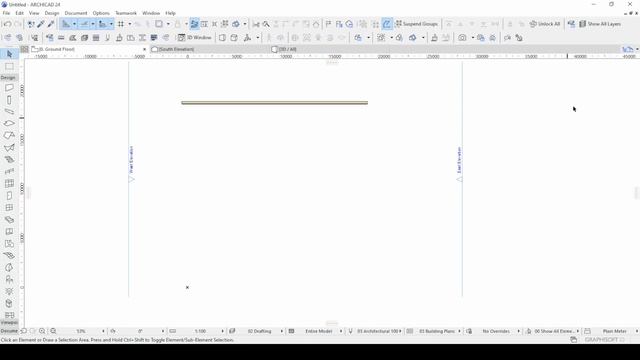Select the Lamp tool in the toolbox
Viewport: 640px width, 360px height.
[9, 291]
